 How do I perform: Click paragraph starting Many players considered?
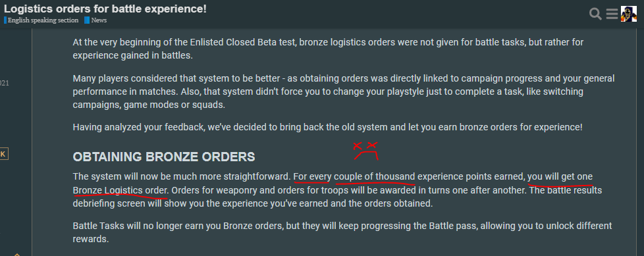(x=343, y=91)
